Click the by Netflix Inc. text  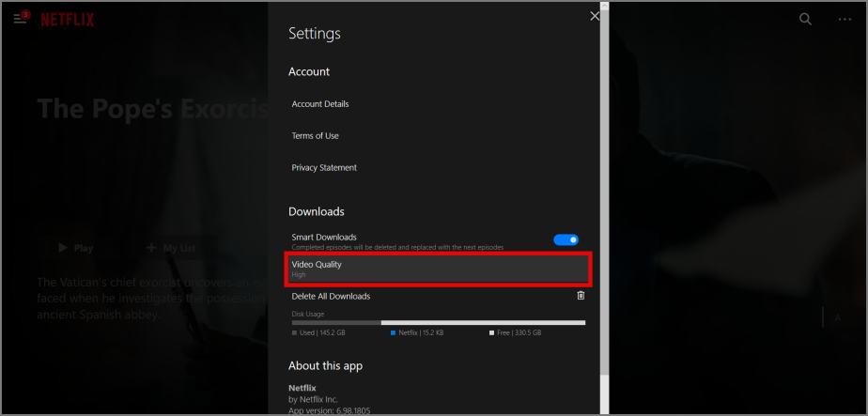[x=313, y=399]
